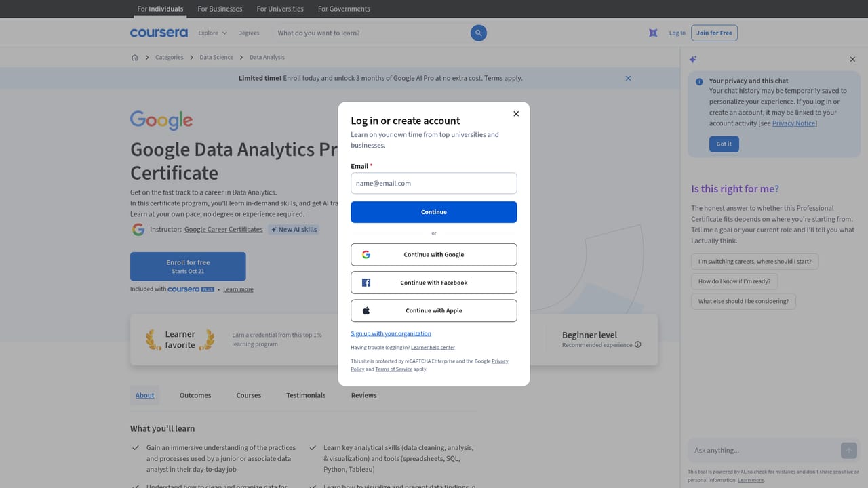Close the AI chat side panel
The image size is (868, 488).
[x=852, y=60]
